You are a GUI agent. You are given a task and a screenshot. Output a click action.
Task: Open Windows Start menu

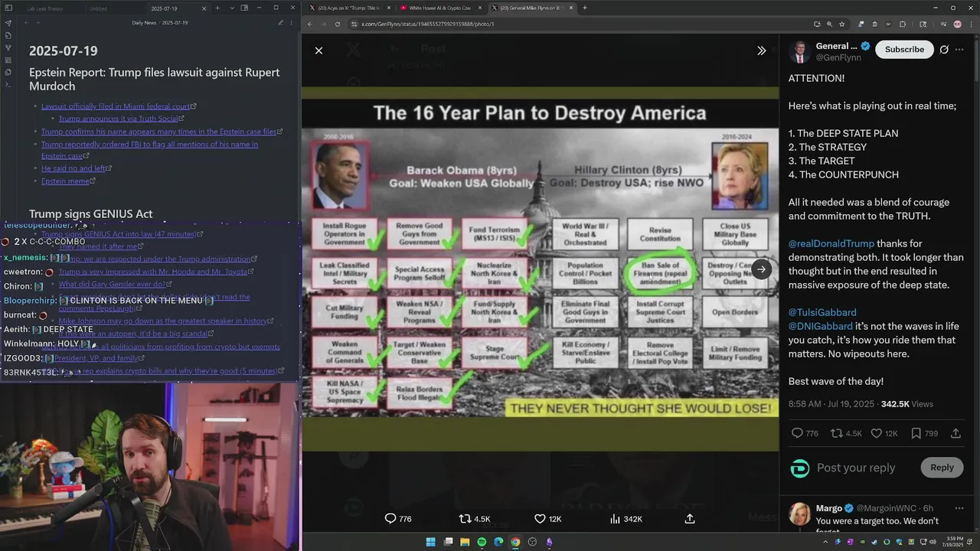430,542
